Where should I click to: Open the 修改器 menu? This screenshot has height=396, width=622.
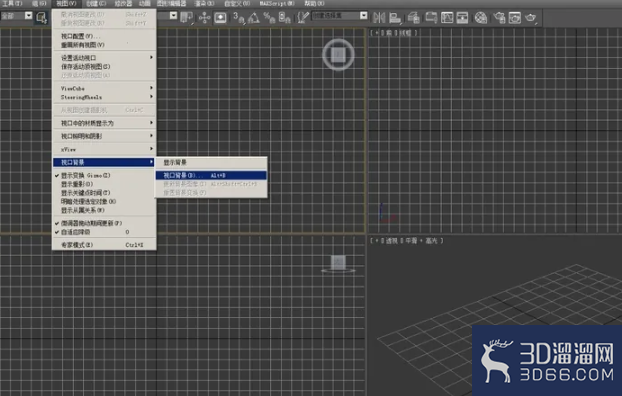pos(123,4)
